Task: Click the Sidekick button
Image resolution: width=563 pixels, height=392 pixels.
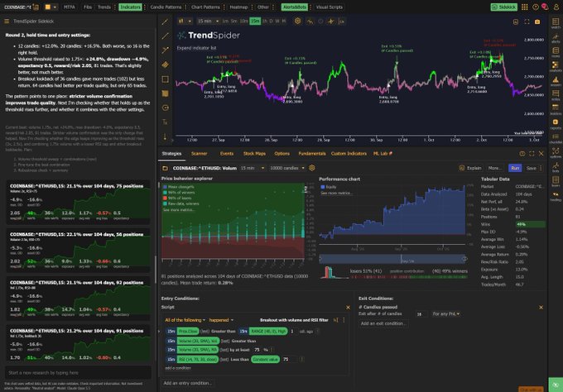Action: click(503, 7)
